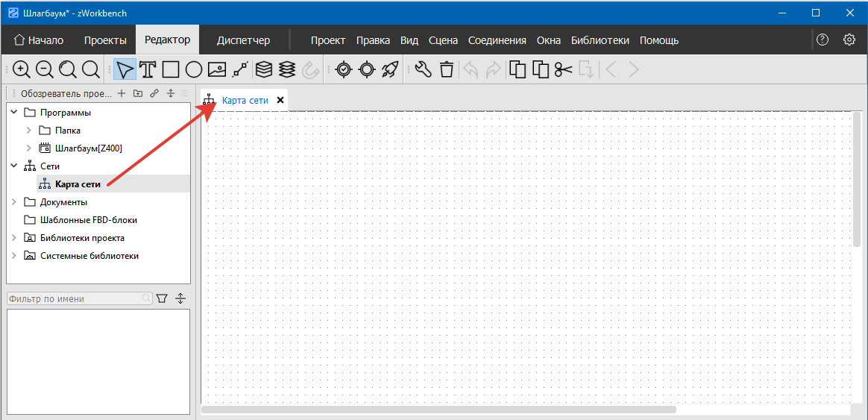
Task: Click the scissors cut icon
Action: (564, 69)
